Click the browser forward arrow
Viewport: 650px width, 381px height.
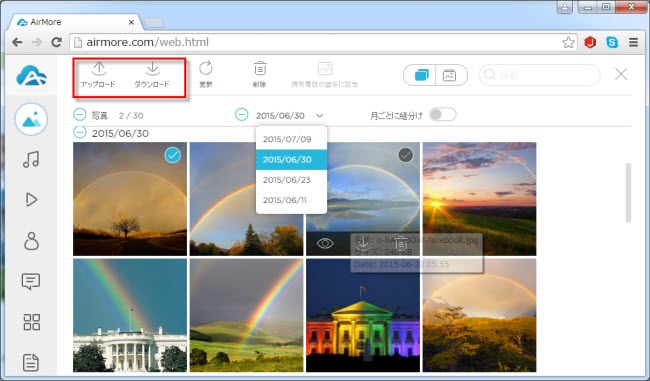[37, 42]
